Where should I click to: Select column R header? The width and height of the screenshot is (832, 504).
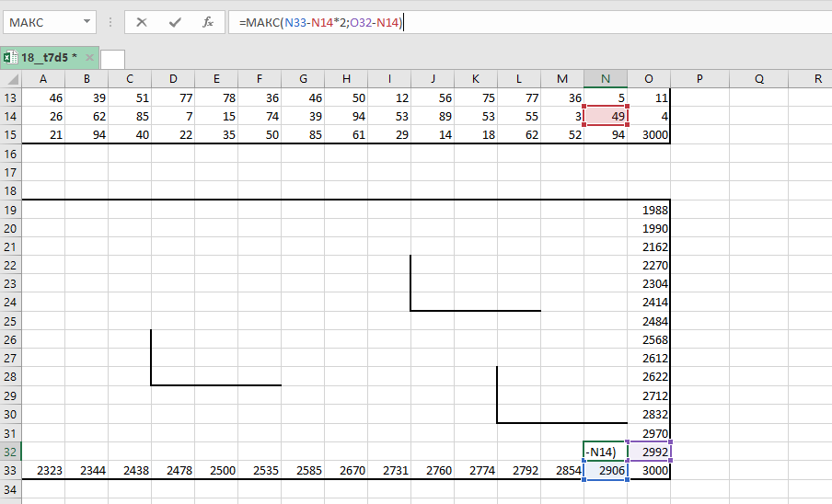[x=817, y=79]
